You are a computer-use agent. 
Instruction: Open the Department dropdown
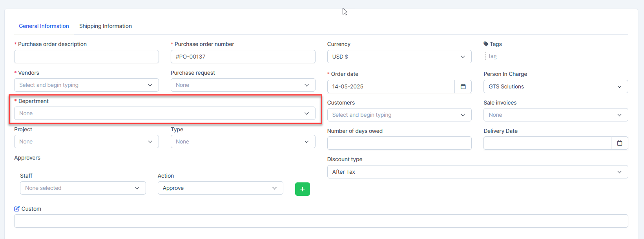click(x=164, y=113)
